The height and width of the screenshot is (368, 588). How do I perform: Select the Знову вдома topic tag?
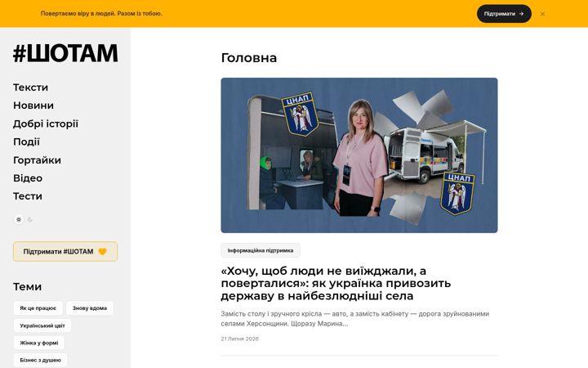[90, 308]
